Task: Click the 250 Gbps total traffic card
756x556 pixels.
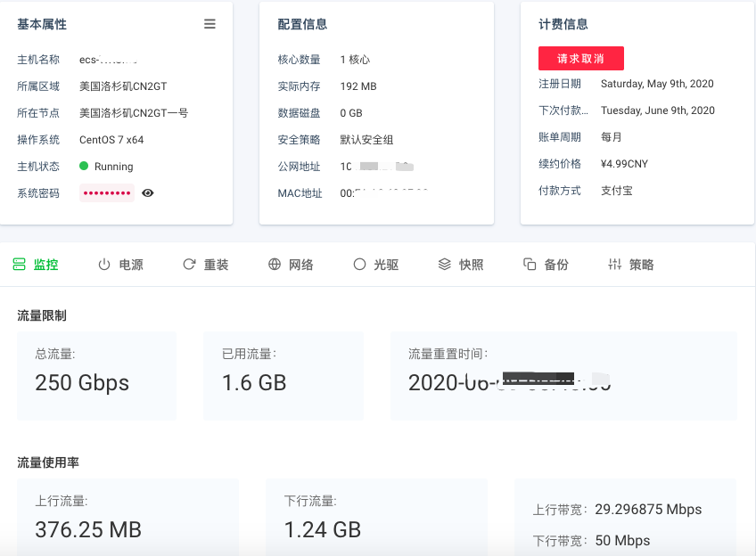Action: [96, 376]
